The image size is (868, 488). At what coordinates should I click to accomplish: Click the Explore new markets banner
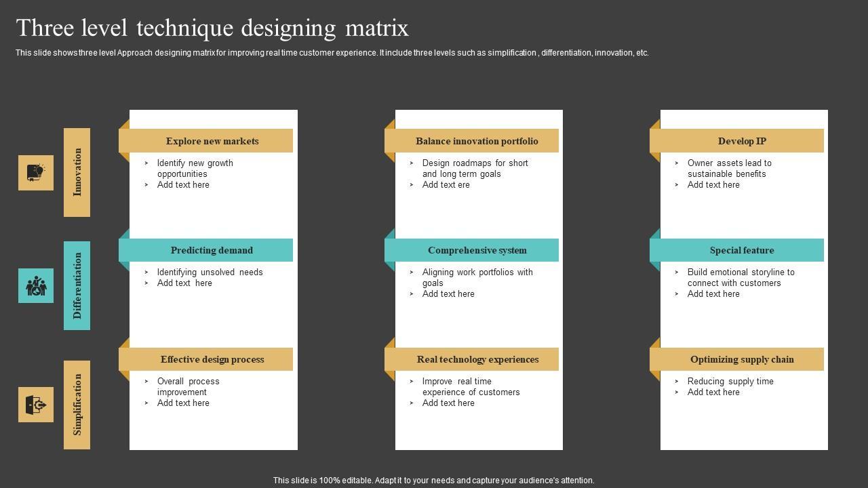[206, 141]
